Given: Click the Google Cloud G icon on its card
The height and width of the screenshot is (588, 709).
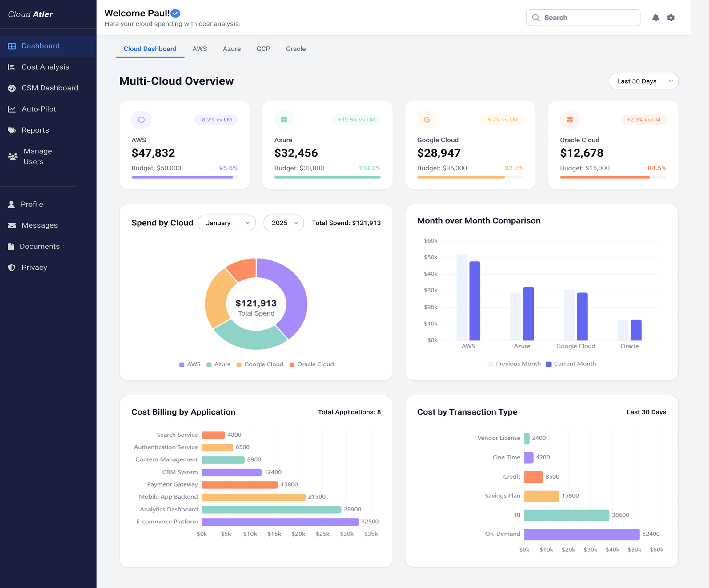Looking at the screenshot, I should point(427,119).
